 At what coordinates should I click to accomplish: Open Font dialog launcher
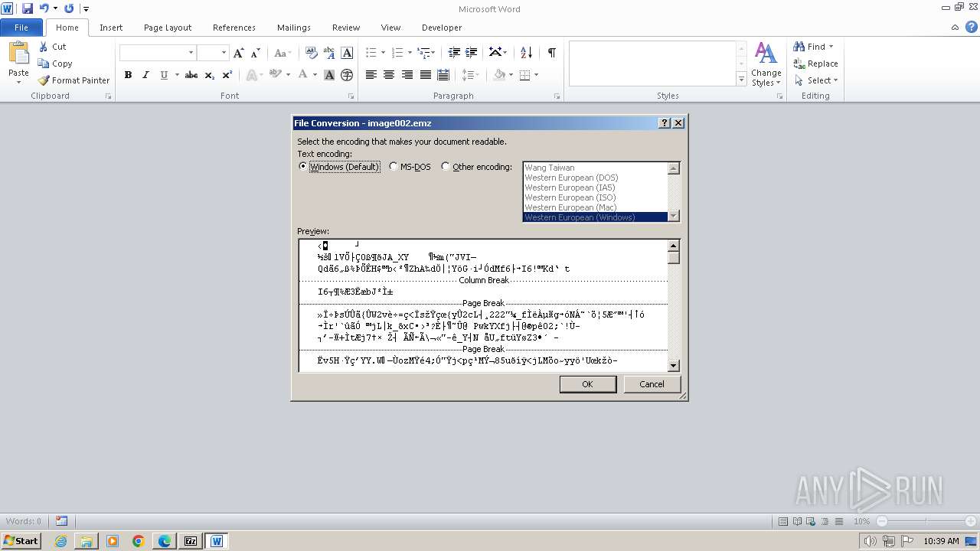point(351,96)
